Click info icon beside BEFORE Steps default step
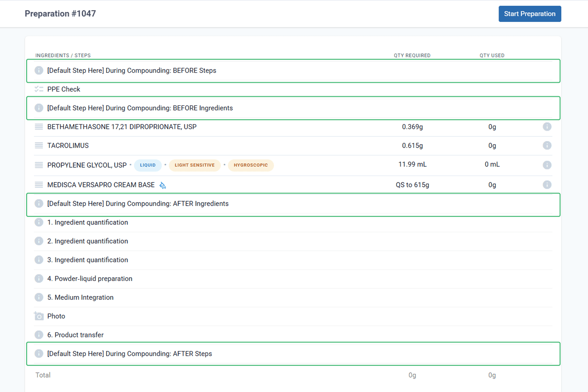The height and width of the screenshot is (392, 588). pyautogui.click(x=39, y=71)
